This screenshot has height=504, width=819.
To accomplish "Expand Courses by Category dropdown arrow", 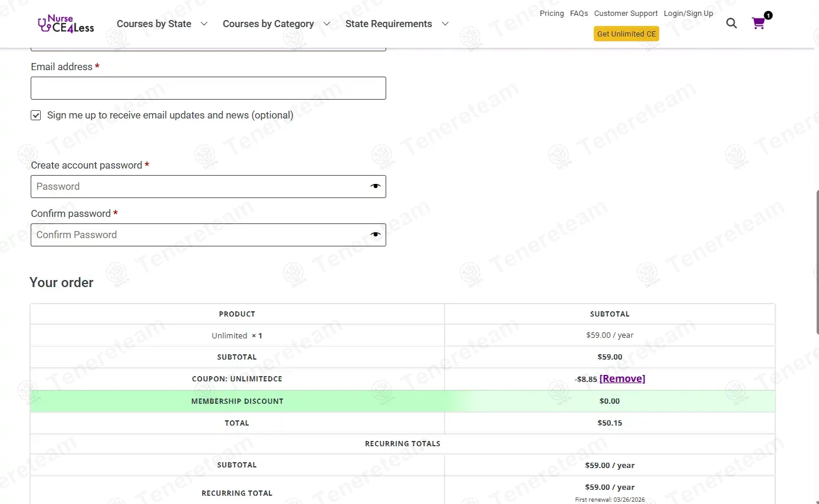I will 327,24.
